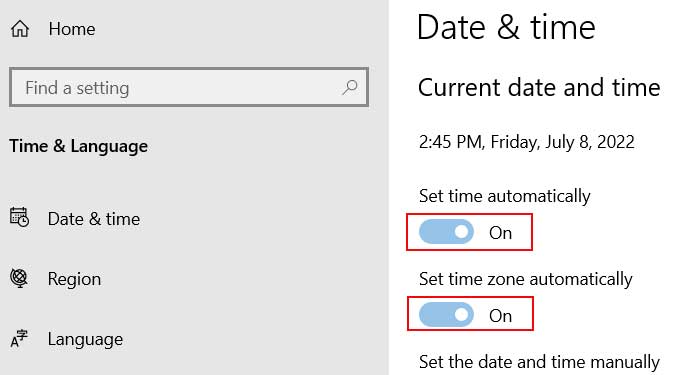Click the Date & time page title
The height and width of the screenshot is (375, 700).
[506, 28]
